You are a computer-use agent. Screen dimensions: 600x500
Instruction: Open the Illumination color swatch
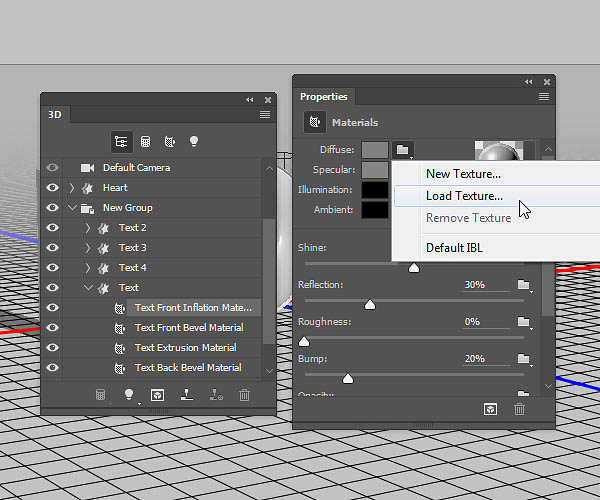coord(375,190)
